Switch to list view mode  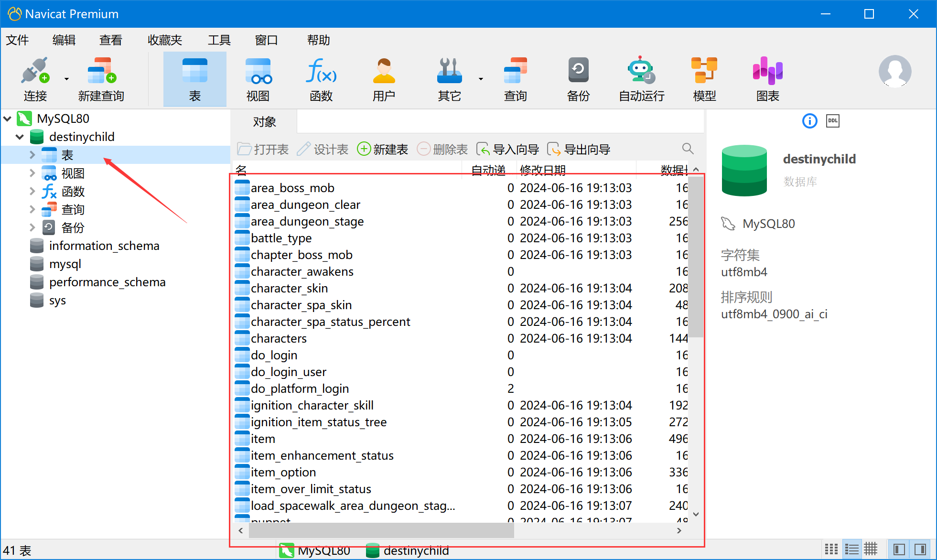click(851, 549)
